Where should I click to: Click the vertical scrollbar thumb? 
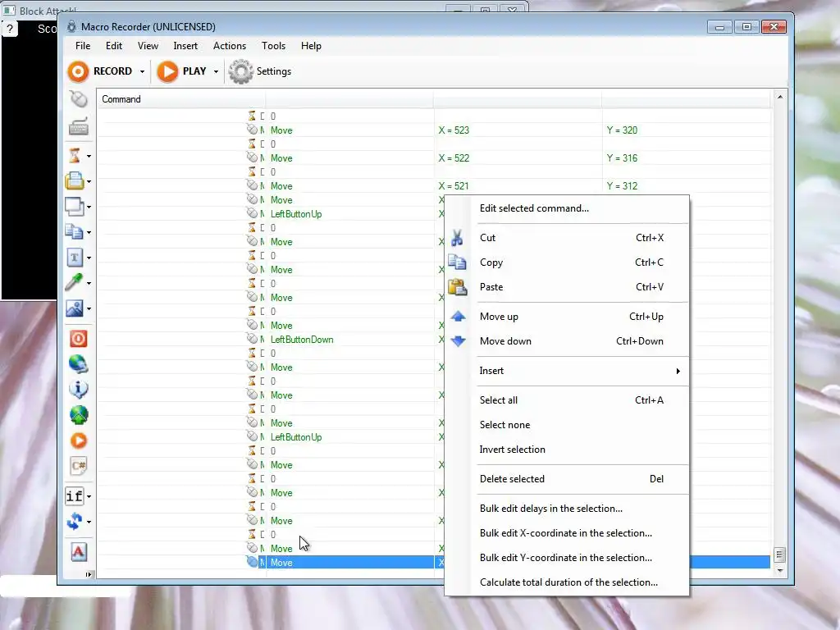(780, 555)
